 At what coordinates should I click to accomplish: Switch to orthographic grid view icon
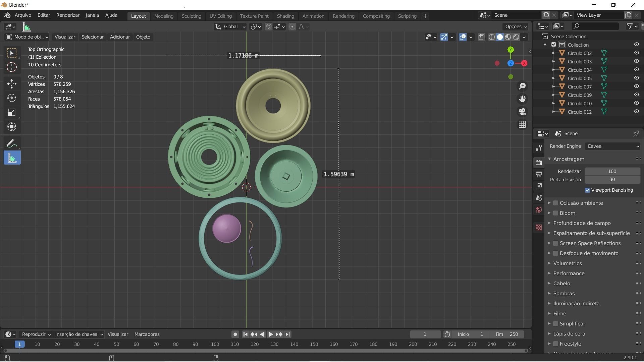(522, 124)
